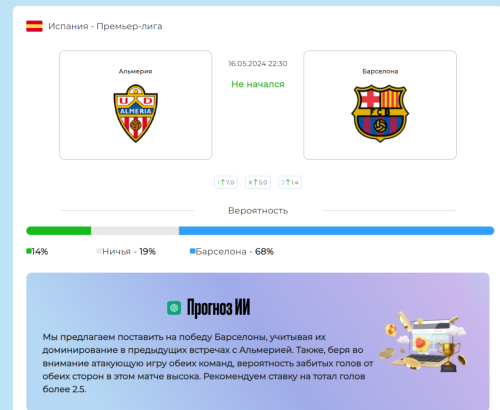The image size is (500, 410).
Task: Open the Almería club crest
Action: [136, 113]
